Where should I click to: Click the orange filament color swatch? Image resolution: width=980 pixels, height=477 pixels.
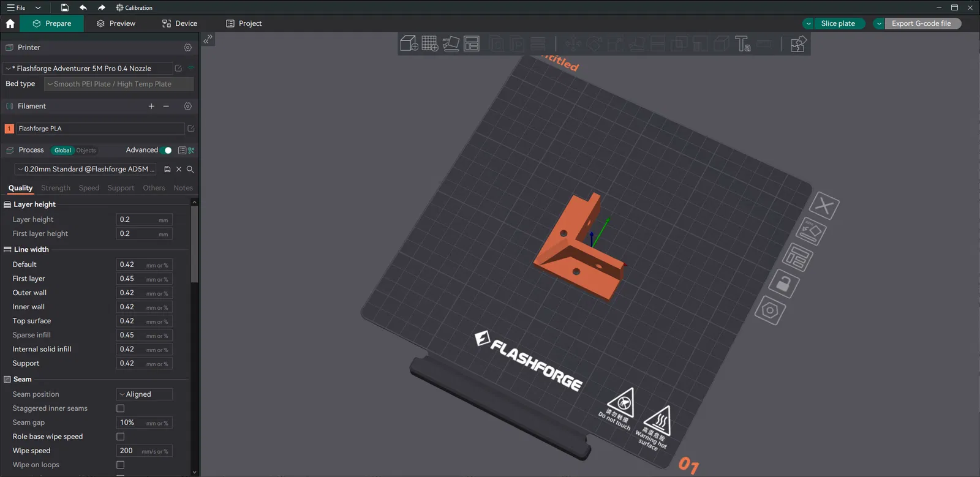pos(9,129)
